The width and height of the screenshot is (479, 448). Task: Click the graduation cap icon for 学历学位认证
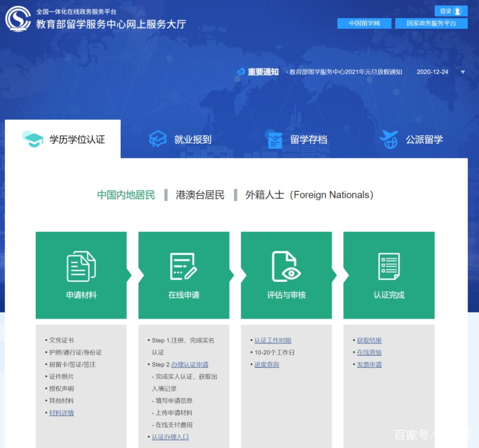click(x=33, y=139)
